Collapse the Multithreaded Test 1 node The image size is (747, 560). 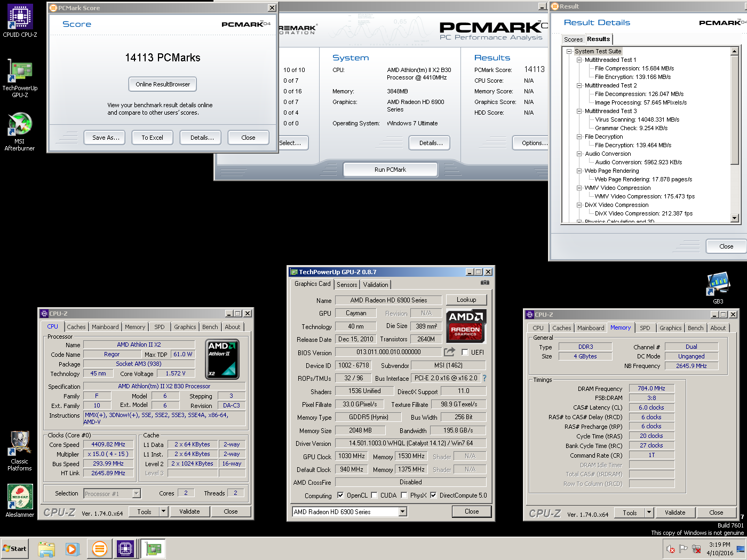coord(579,60)
